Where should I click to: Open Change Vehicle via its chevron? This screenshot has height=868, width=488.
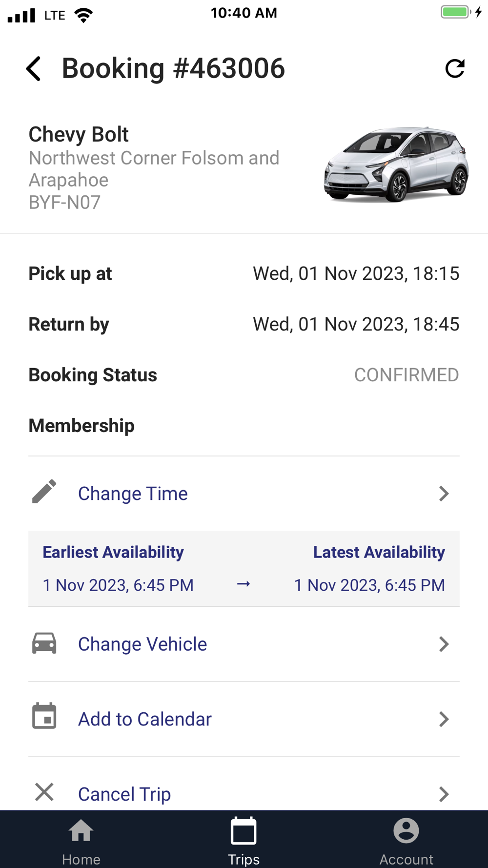[x=443, y=644]
